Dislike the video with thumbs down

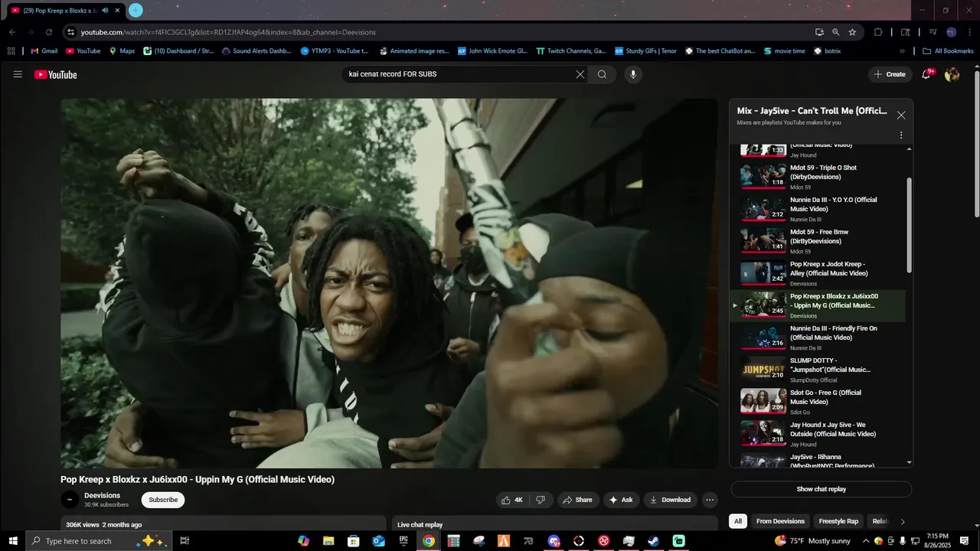point(541,500)
